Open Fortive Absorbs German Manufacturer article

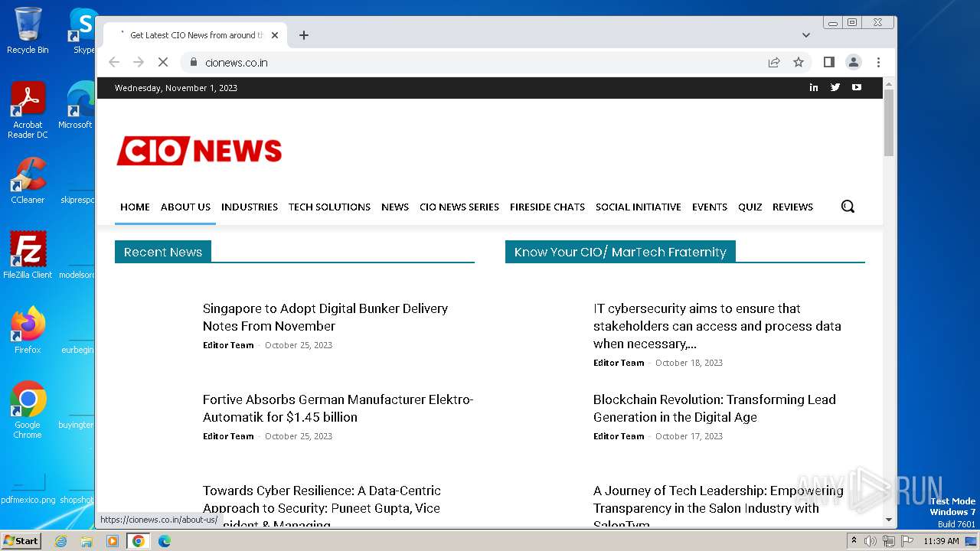coord(338,408)
